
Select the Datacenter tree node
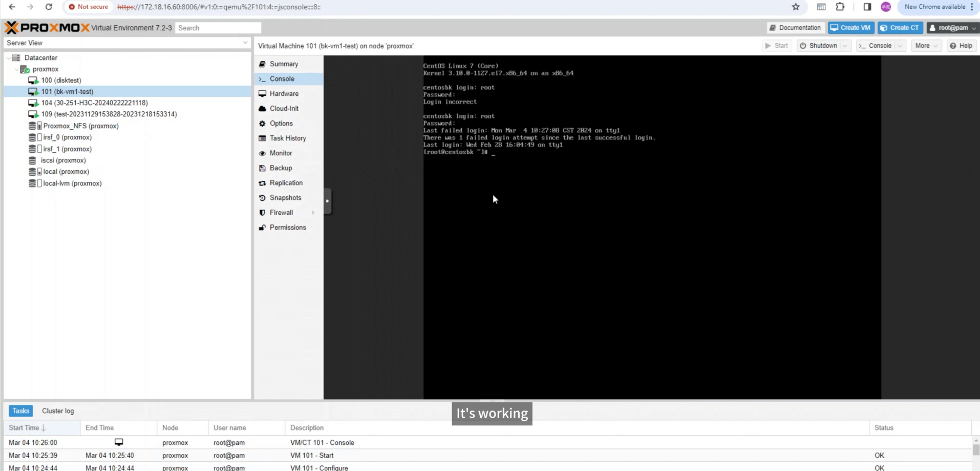click(41, 58)
